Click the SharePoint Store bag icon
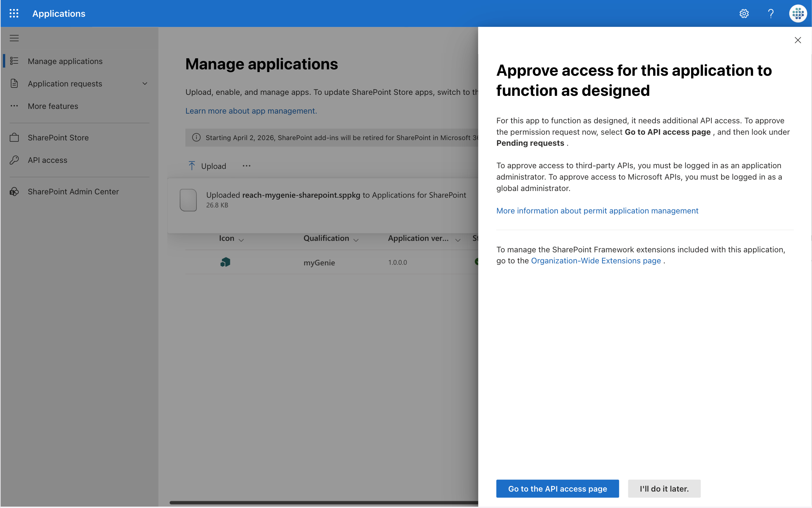The width and height of the screenshot is (812, 508). pyautogui.click(x=14, y=137)
